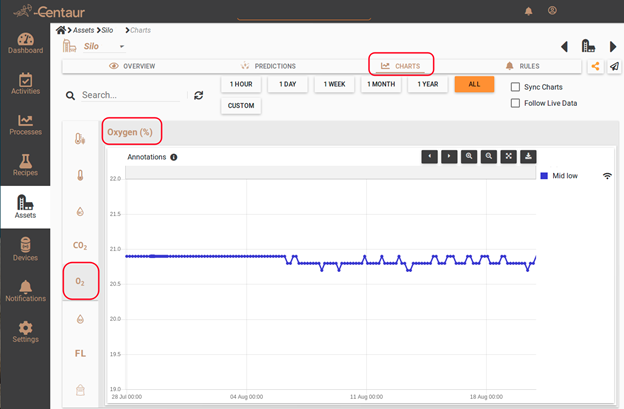The width and height of the screenshot is (624, 409).
Task: Enable the Follow Live Data checkbox
Action: coord(515,103)
